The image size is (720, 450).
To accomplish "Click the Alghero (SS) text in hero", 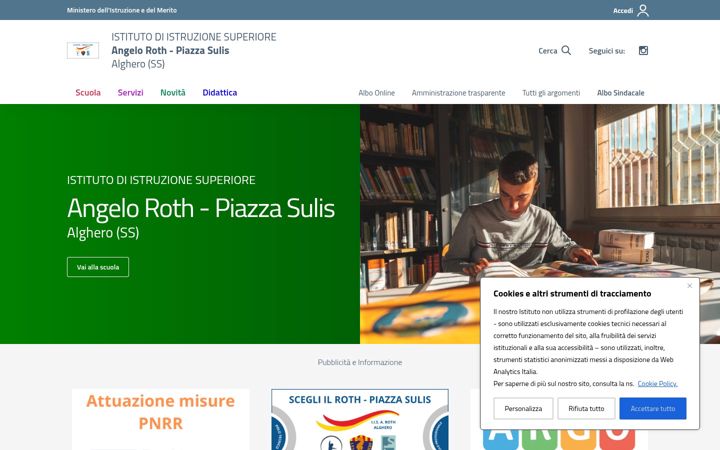I will 103,232.
